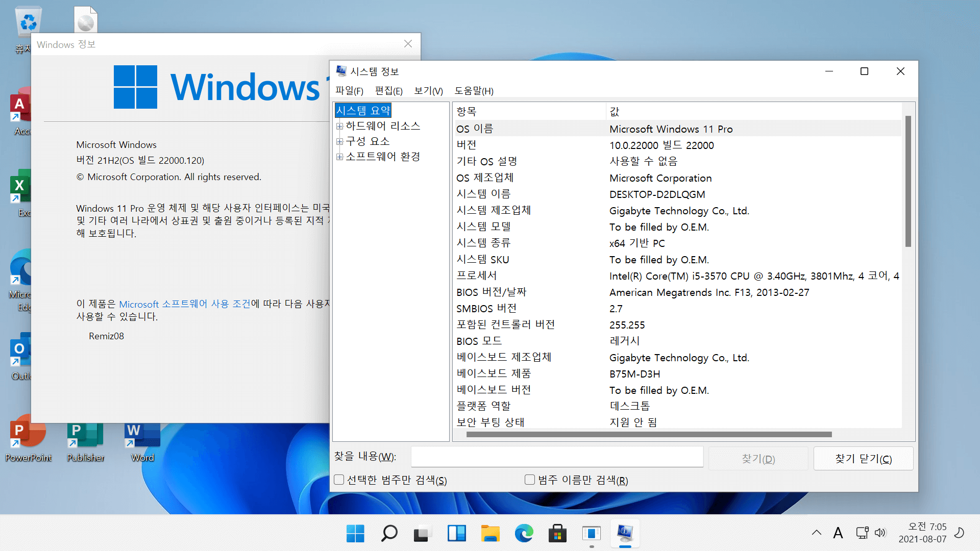Open the 편집(E) menu
The height and width of the screenshot is (551, 980).
tap(388, 91)
